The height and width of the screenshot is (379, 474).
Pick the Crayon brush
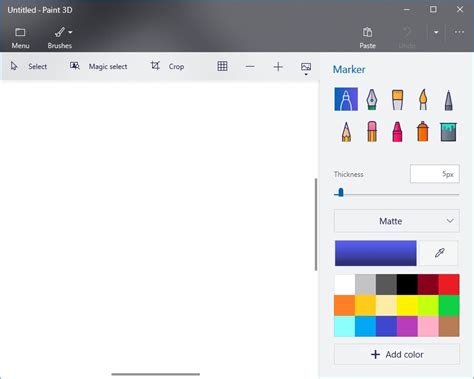tap(397, 132)
